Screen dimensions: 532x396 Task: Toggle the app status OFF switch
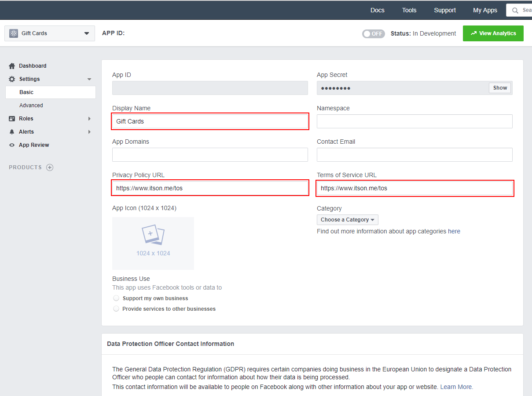click(373, 34)
